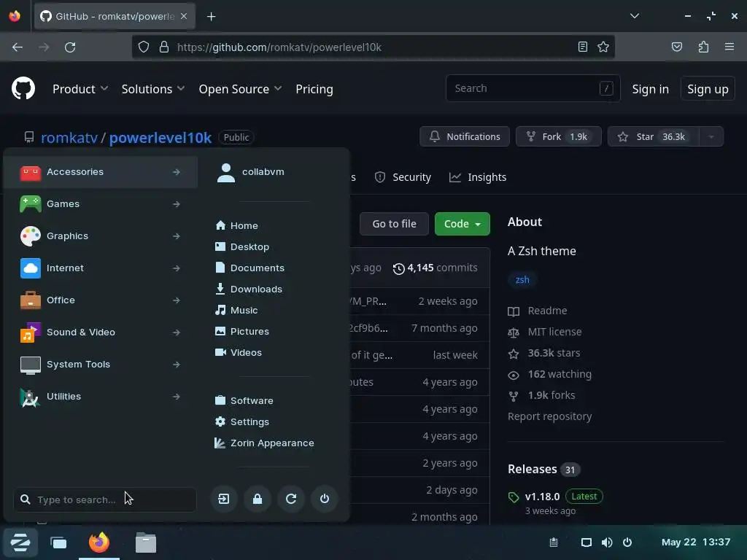This screenshot has height=560, width=747.
Task: Expand the Office category
Action: pyautogui.click(x=101, y=300)
